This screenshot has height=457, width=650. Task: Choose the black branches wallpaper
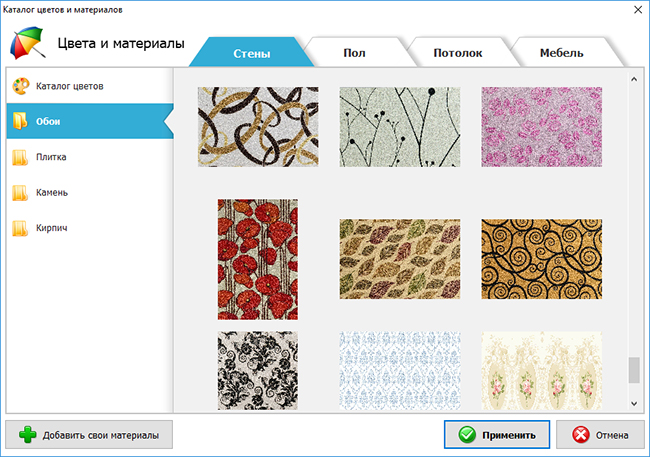tap(400, 127)
